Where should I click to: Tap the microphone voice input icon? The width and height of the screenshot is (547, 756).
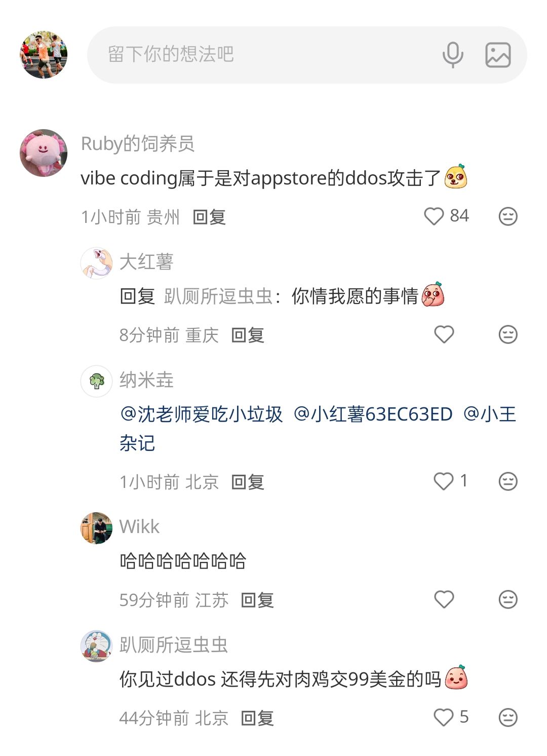[x=453, y=55]
